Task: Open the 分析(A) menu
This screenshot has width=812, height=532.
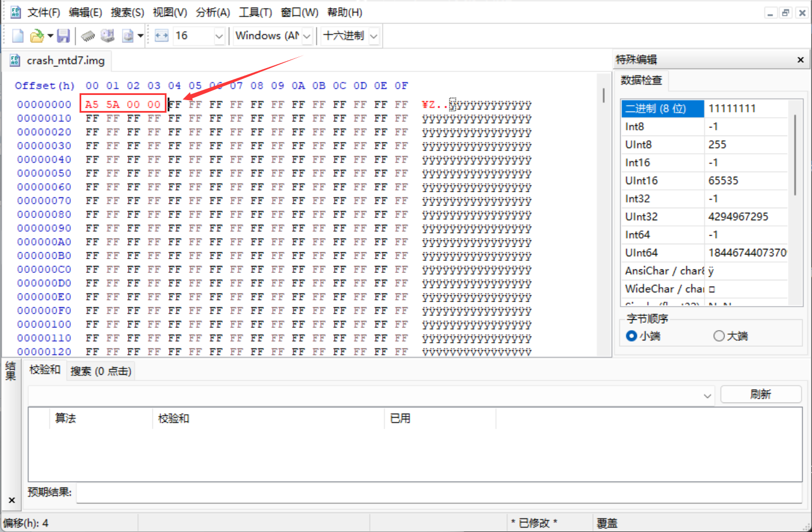Action: click(212, 12)
